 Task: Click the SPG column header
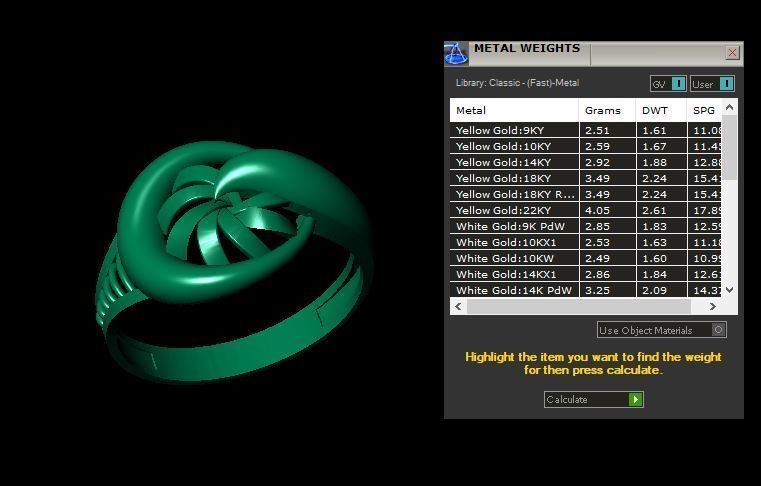[704, 110]
